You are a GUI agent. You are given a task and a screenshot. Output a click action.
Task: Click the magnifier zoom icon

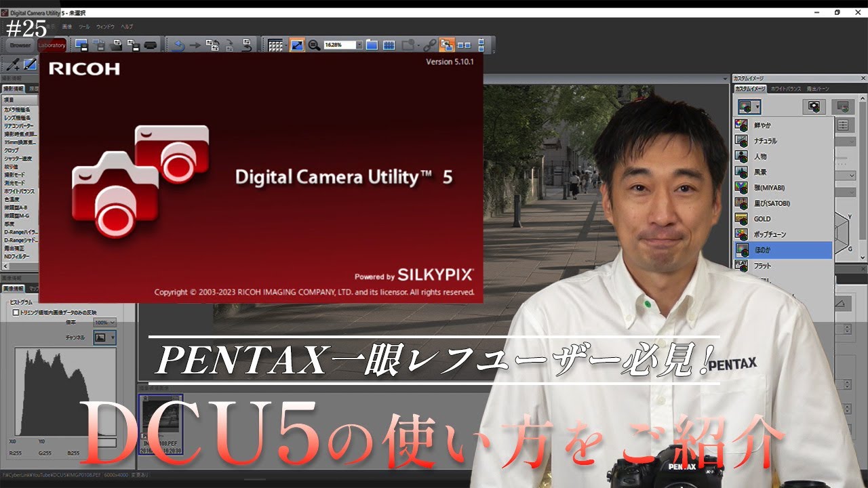[x=314, y=45]
